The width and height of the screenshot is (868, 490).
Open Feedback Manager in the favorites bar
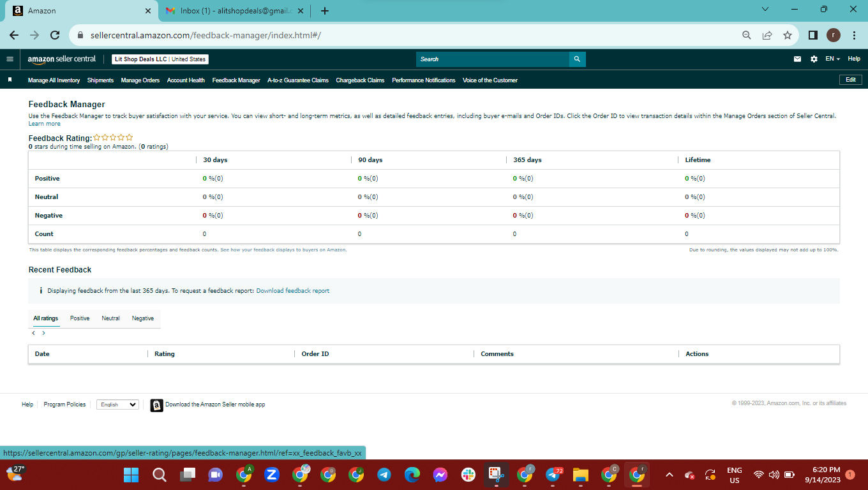(x=236, y=80)
